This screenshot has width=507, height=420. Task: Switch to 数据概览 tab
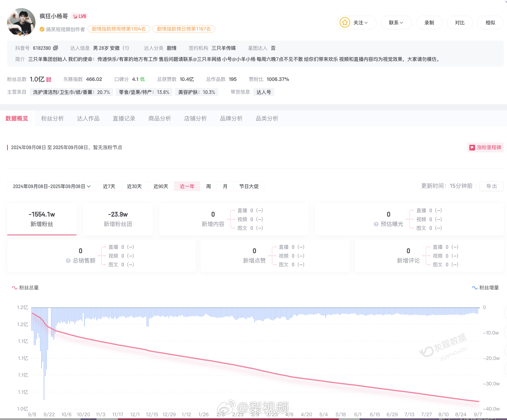(17, 118)
